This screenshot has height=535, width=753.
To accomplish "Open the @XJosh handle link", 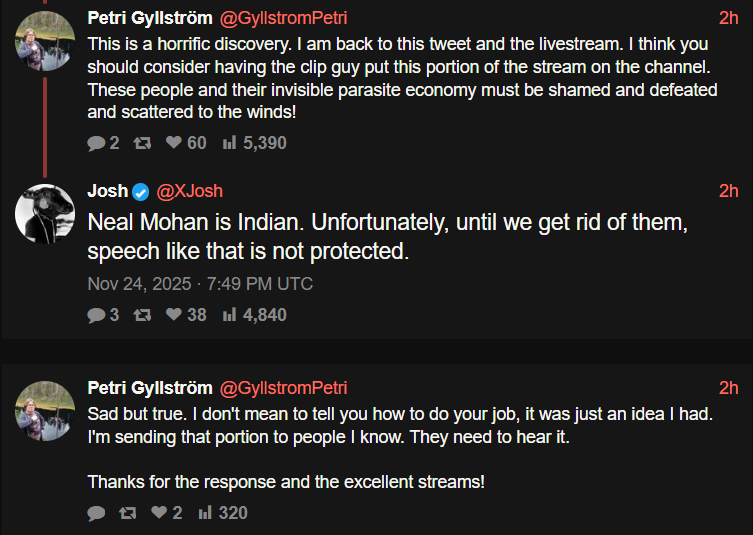I will pos(189,191).
